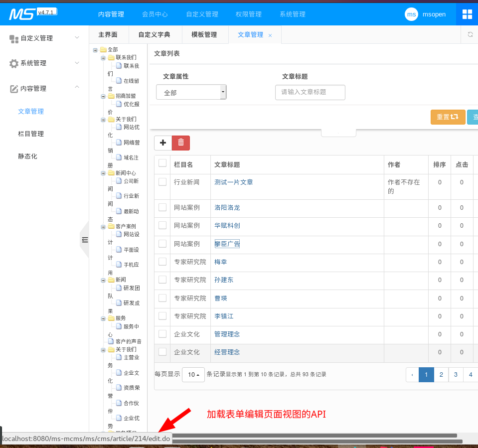Check the row for 测试一片文章
This screenshot has height=448, width=478.
tap(162, 182)
